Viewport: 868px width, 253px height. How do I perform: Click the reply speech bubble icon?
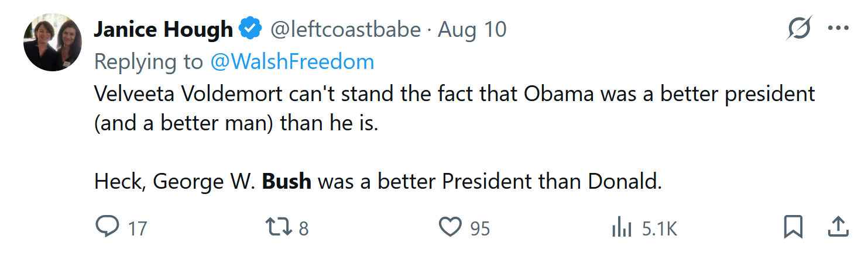(x=107, y=227)
